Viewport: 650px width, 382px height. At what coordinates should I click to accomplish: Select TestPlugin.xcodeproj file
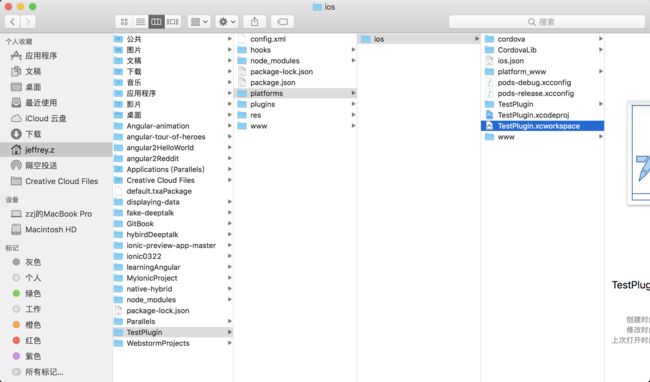point(543,115)
